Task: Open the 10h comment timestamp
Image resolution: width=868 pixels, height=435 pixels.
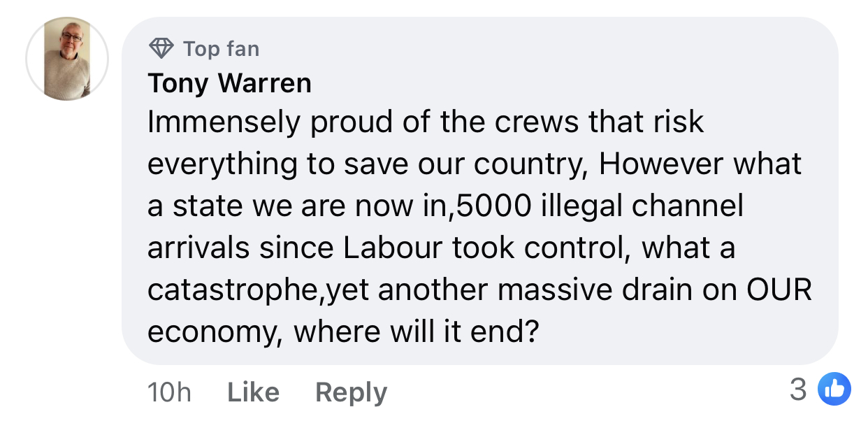Action: pos(169,392)
